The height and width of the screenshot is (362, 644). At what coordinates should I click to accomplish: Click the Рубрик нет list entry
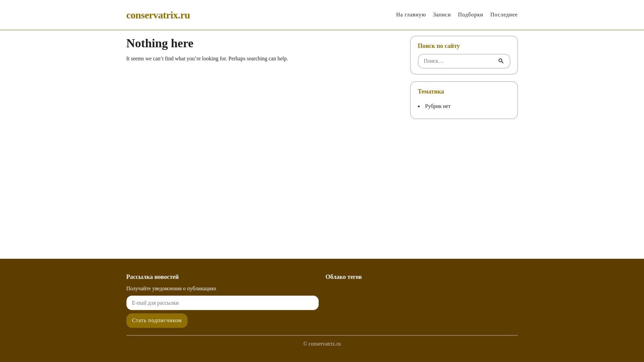pos(438,106)
